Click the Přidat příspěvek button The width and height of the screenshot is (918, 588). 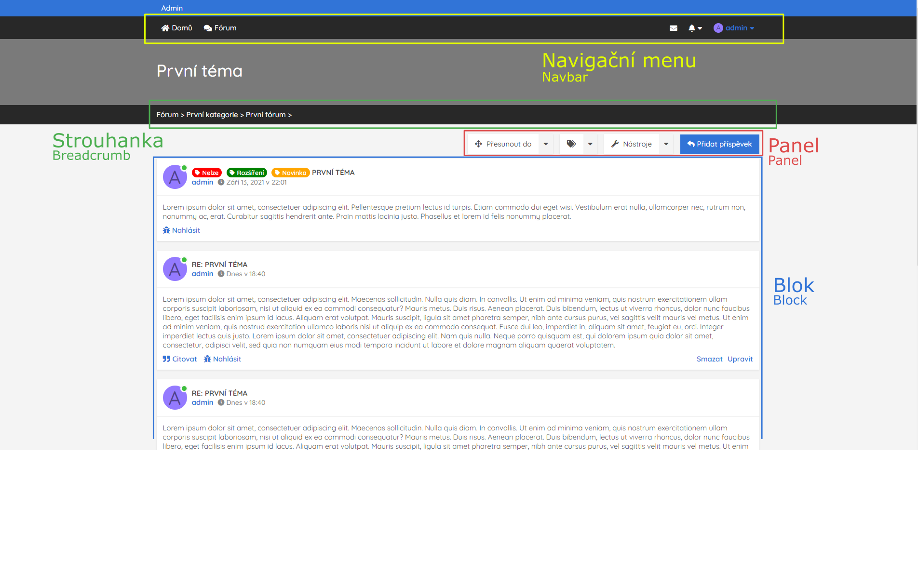point(719,144)
